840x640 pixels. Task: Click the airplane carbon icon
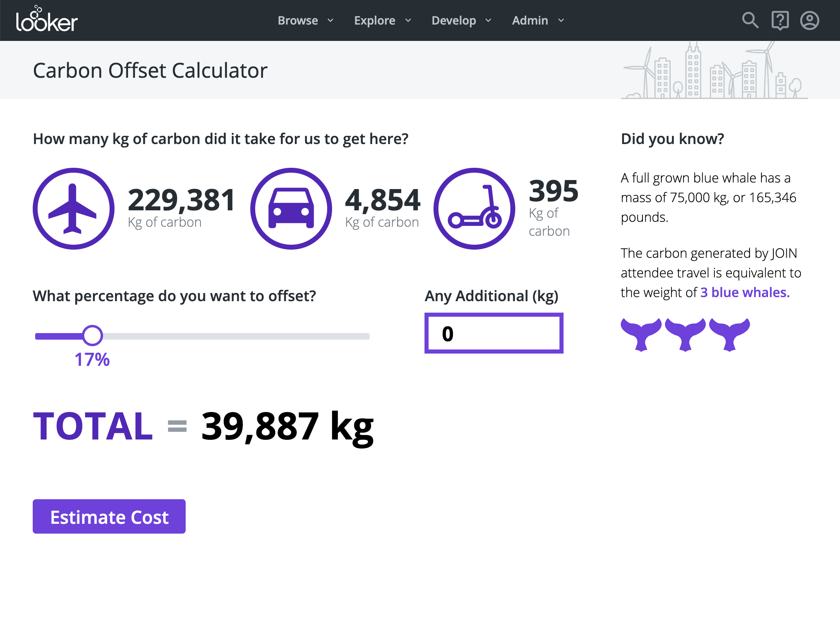tap(74, 208)
